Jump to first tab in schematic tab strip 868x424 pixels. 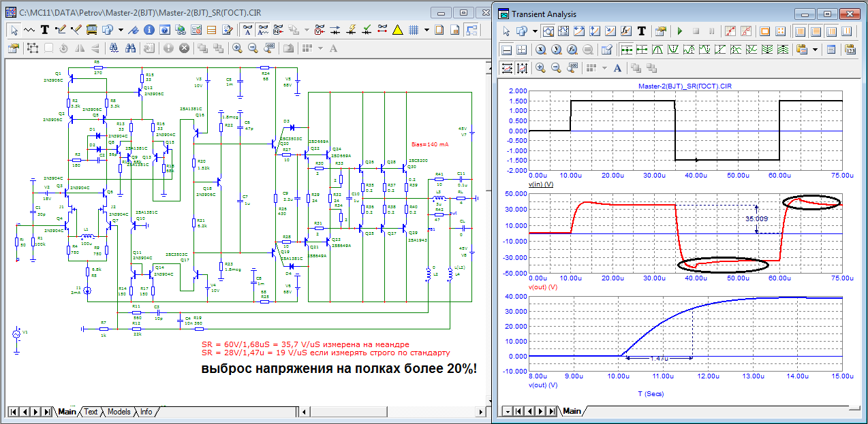[x=13, y=412]
